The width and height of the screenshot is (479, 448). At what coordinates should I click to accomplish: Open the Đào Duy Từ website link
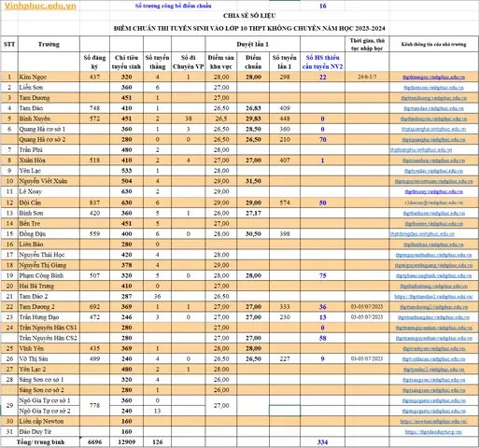433,432
